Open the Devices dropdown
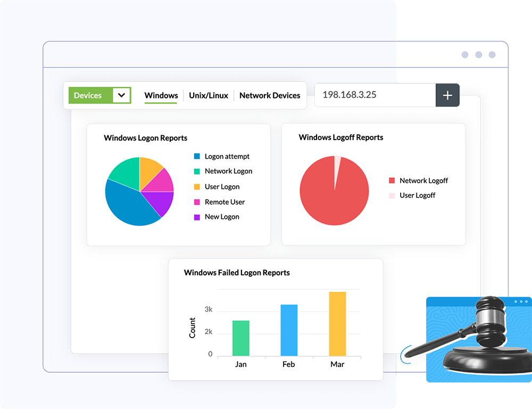 (100, 95)
